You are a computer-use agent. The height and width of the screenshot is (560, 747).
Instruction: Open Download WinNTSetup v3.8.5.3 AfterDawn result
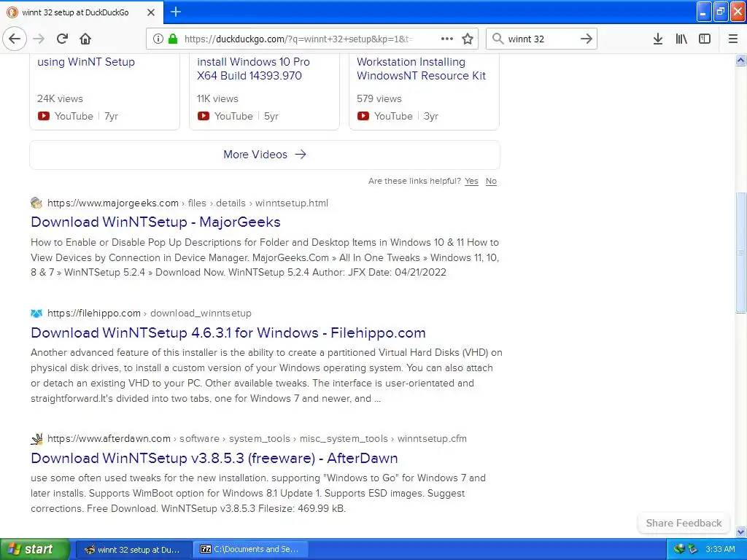214,458
